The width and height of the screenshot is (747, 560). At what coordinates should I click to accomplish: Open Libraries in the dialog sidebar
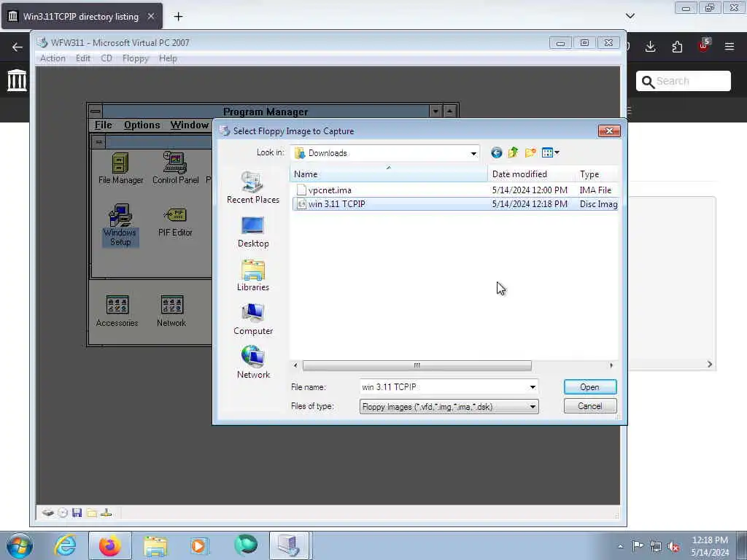tap(253, 276)
